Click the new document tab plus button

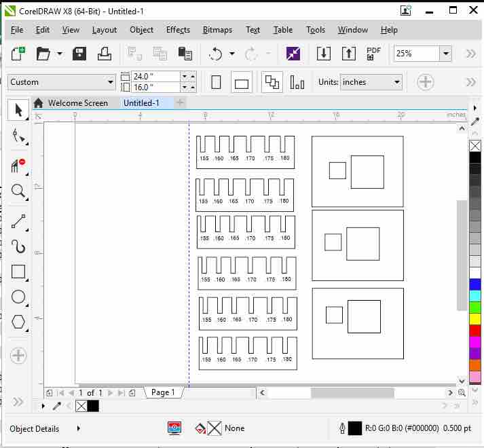pyautogui.click(x=181, y=102)
